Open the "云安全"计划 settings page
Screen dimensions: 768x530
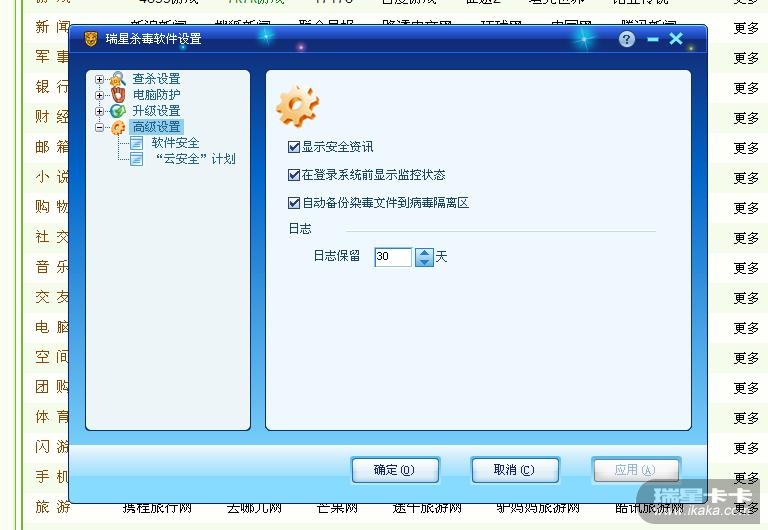[195, 159]
